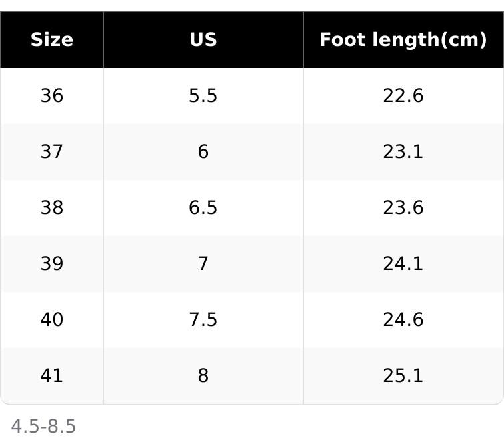
Task: Select the US 5.5 cell
Action: (203, 96)
